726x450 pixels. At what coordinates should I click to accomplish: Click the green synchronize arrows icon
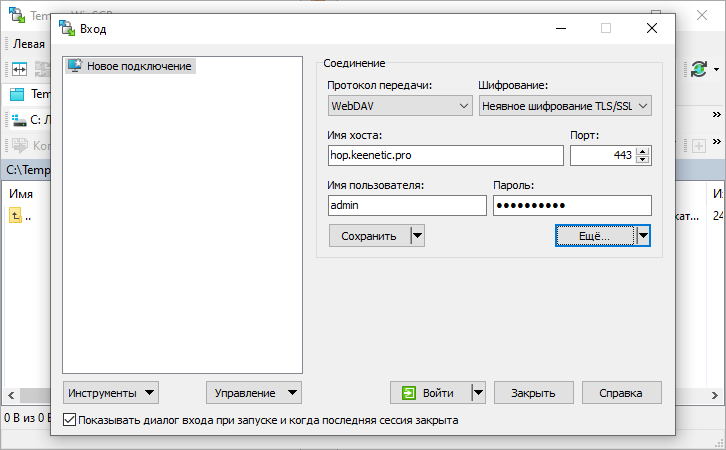point(697,69)
